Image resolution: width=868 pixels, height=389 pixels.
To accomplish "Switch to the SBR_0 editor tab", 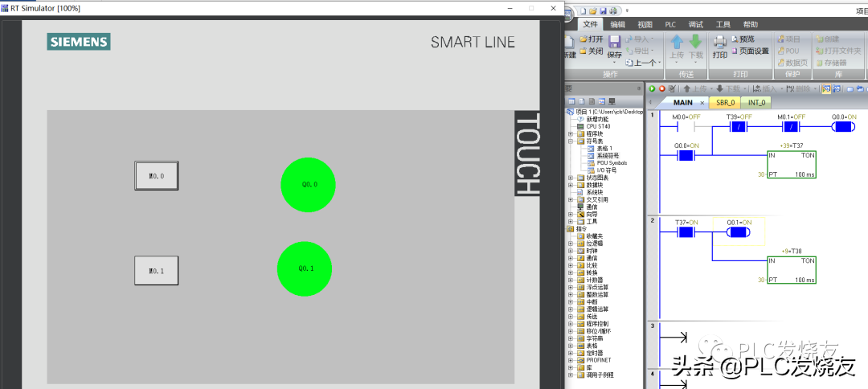I will [x=725, y=103].
